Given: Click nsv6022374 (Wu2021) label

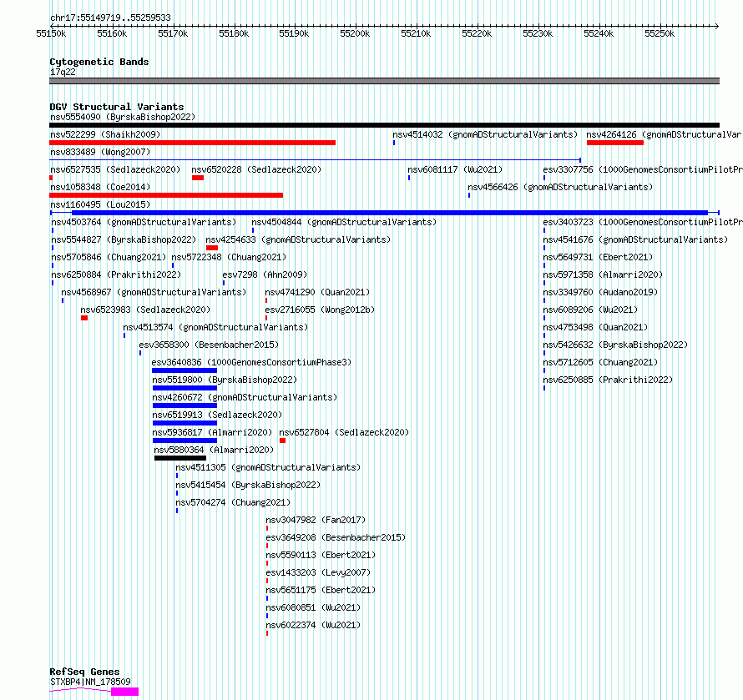Looking at the screenshot, I should coord(313,625).
